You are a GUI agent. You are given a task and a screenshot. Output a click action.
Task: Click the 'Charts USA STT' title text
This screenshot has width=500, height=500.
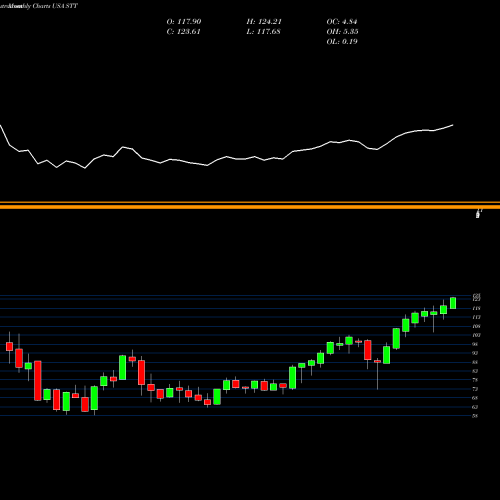[55, 6]
